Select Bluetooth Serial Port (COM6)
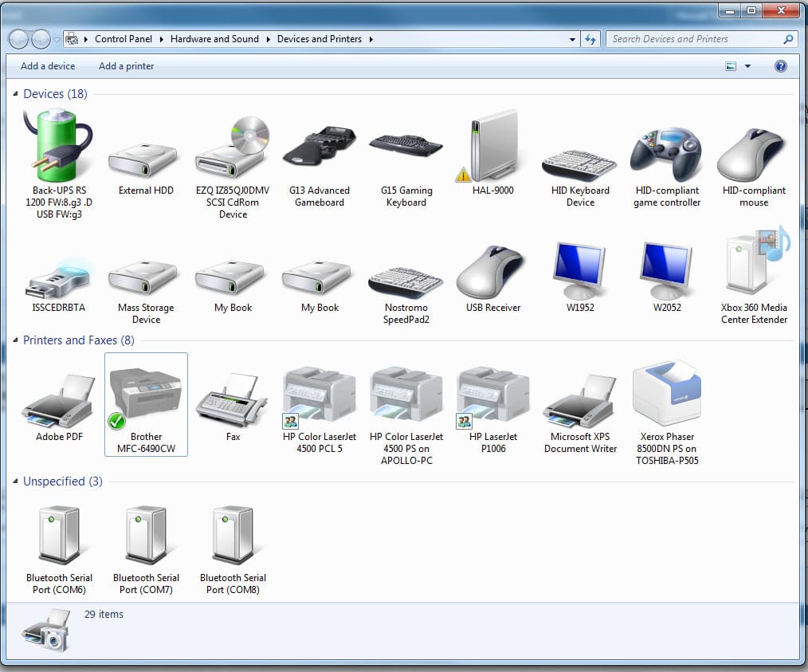The image size is (808, 672). [59, 549]
